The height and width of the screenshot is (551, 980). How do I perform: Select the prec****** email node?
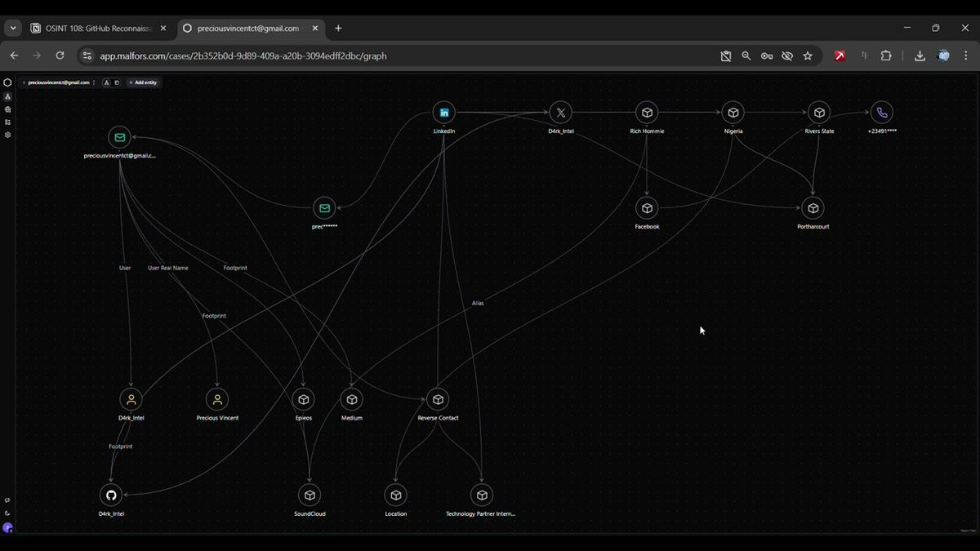pos(324,208)
